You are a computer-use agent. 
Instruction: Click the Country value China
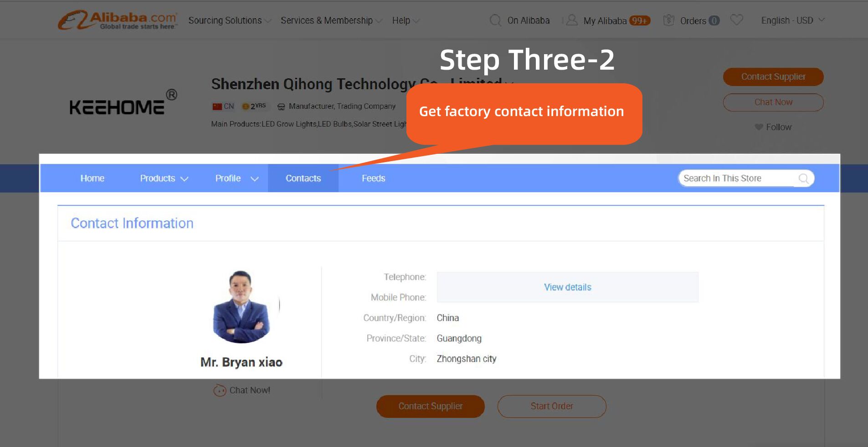pyautogui.click(x=447, y=318)
